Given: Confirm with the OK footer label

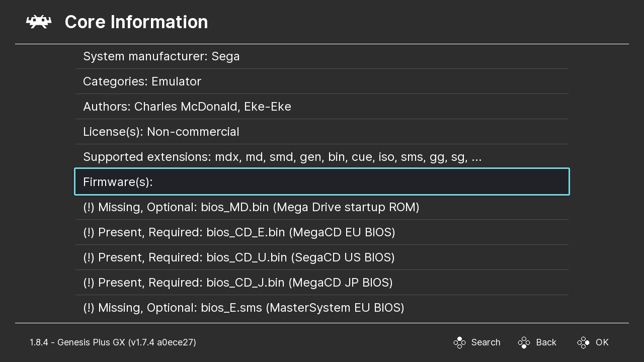Looking at the screenshot, I should 602,342.
